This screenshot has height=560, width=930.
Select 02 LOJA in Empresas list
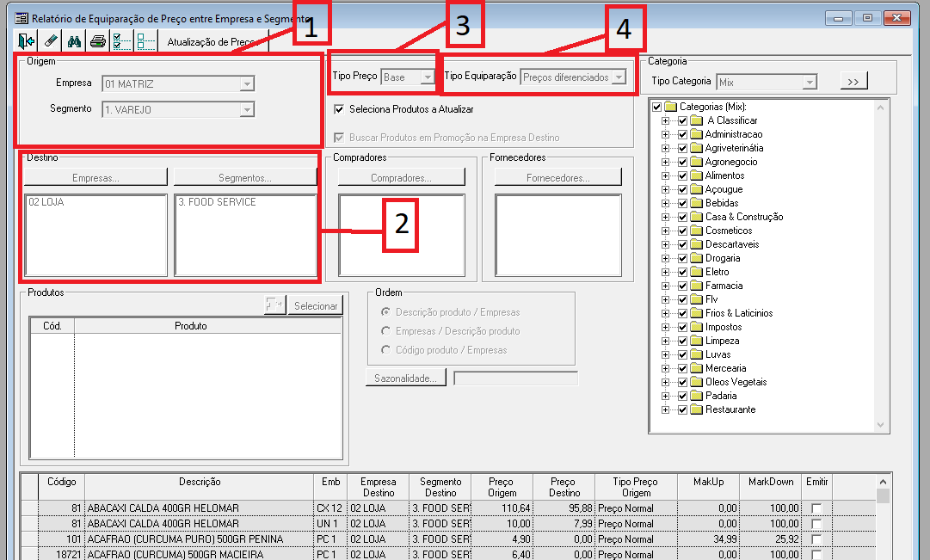click(x=46, y=201)
